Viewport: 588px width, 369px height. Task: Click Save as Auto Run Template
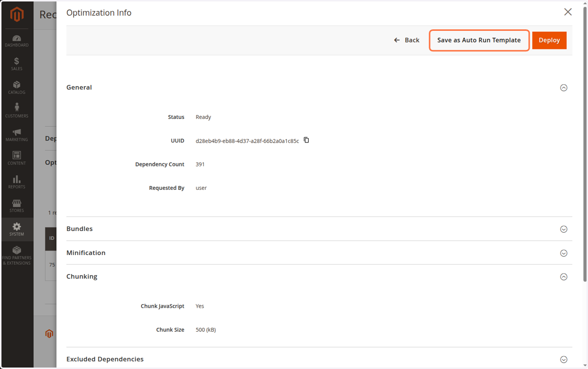tap(479, 40)
